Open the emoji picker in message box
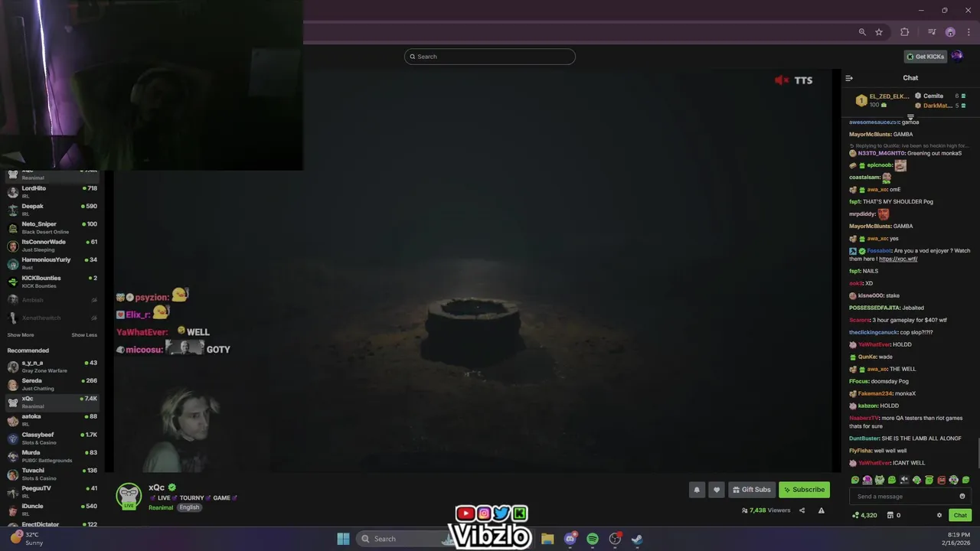This screenshot has height=551, width=980. click(962, 496)
